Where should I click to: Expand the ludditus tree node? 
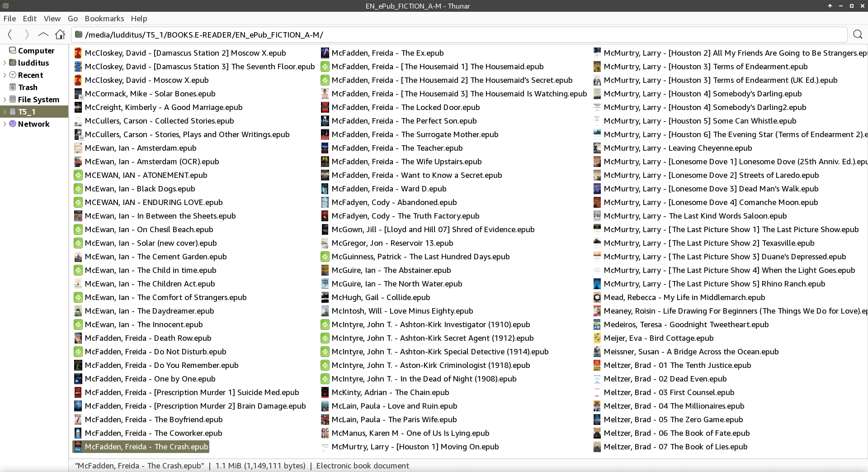tap(5, 63)
